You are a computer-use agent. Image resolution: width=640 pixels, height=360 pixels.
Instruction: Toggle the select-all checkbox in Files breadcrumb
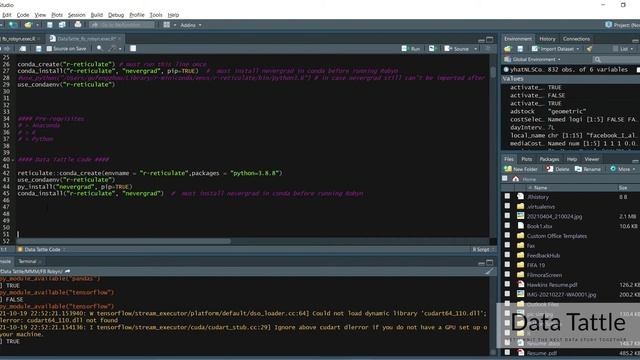click(505, 179)
